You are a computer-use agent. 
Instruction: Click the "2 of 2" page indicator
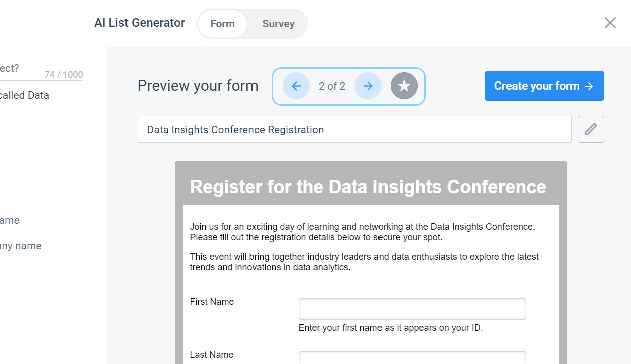332,86
